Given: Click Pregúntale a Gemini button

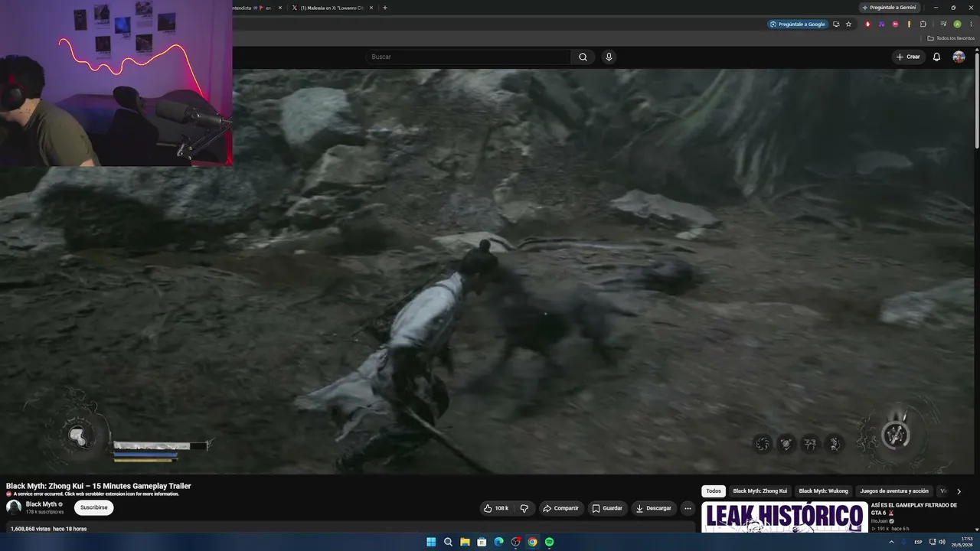Looking at the screenshot, I should [x=888, y=8].
